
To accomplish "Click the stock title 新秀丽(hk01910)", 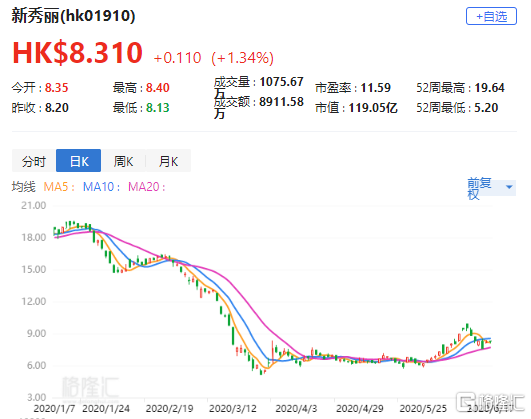I will 73,16.
